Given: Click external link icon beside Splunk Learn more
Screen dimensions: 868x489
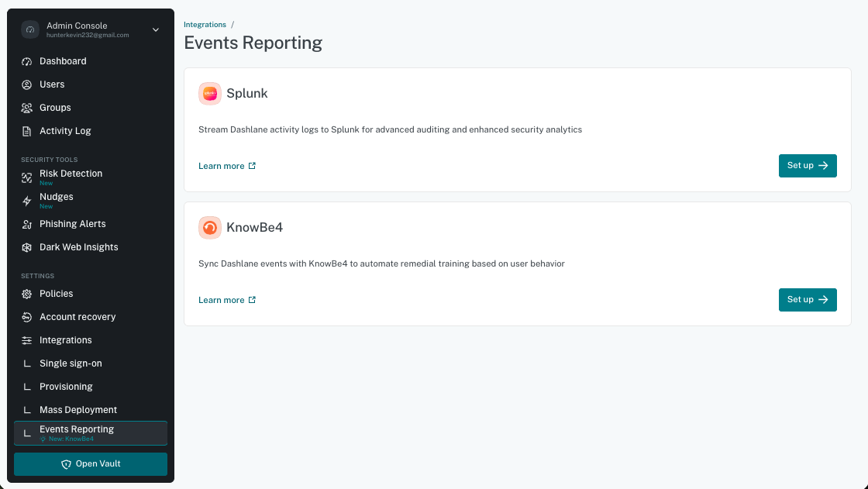Looking at the screenshot, I should tap(252, 166).
